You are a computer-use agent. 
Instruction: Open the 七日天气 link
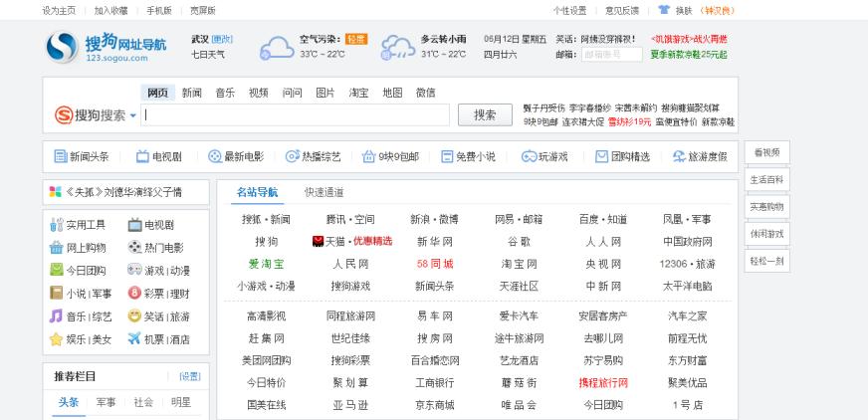(x=208, y=54)
